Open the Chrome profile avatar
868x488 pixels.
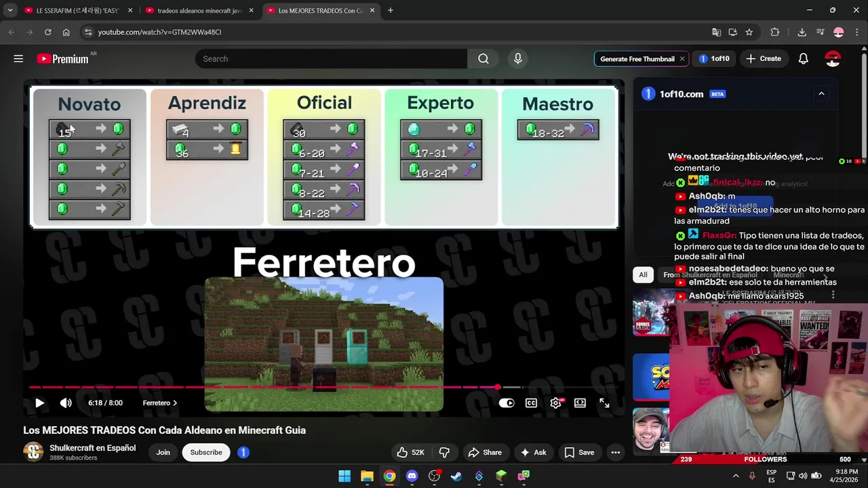click(839, 32)
